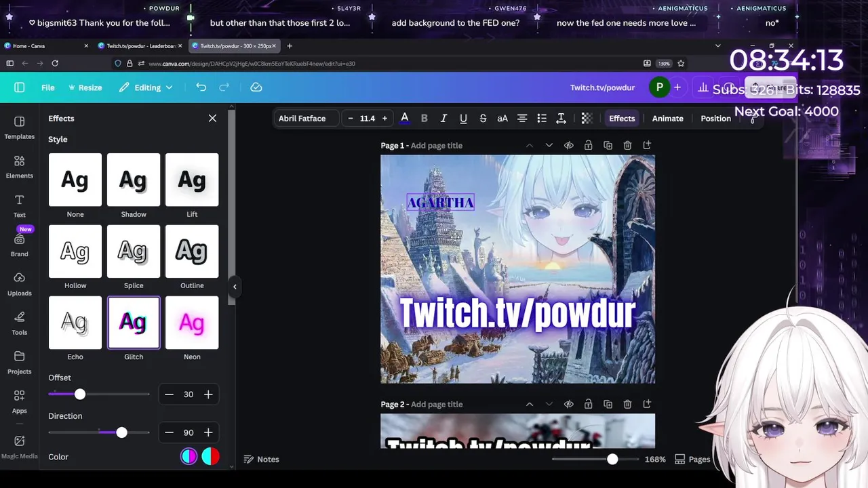Open the transparency checkerboard control
This screenshot has height=488, width=868.
click(x=587, y=118)
